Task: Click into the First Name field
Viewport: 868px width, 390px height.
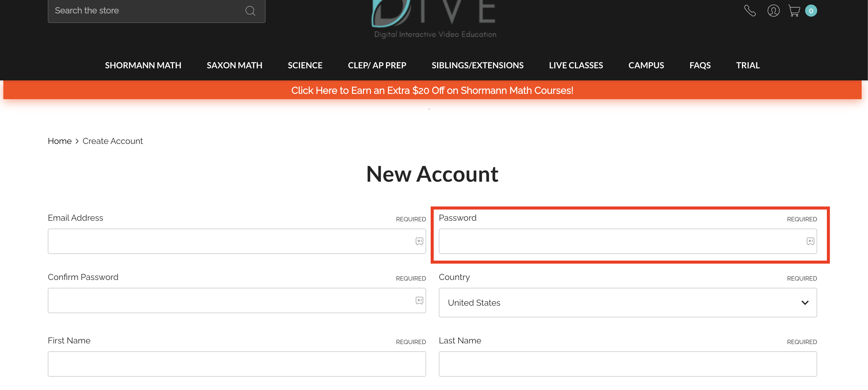Action: tap(237, 364)
